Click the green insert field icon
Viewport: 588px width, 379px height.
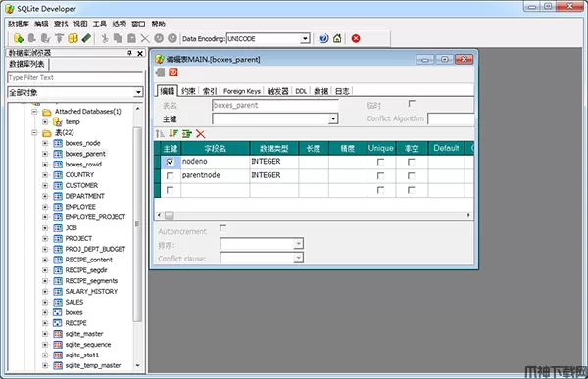coord(187,133)
